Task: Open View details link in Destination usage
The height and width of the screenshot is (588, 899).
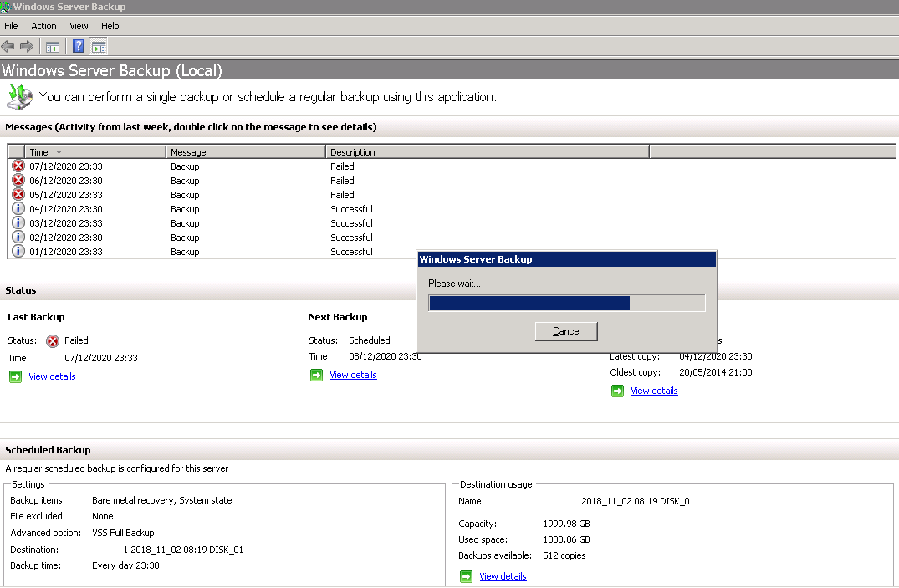Action: pos(503,576)
